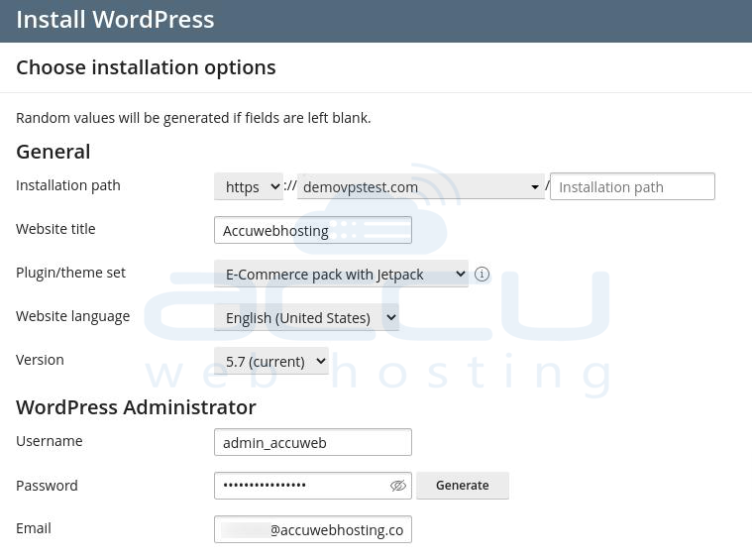The image size is (752, 560).
Task: Click the "Random values will be generated" note
Action: click(193, 118)
